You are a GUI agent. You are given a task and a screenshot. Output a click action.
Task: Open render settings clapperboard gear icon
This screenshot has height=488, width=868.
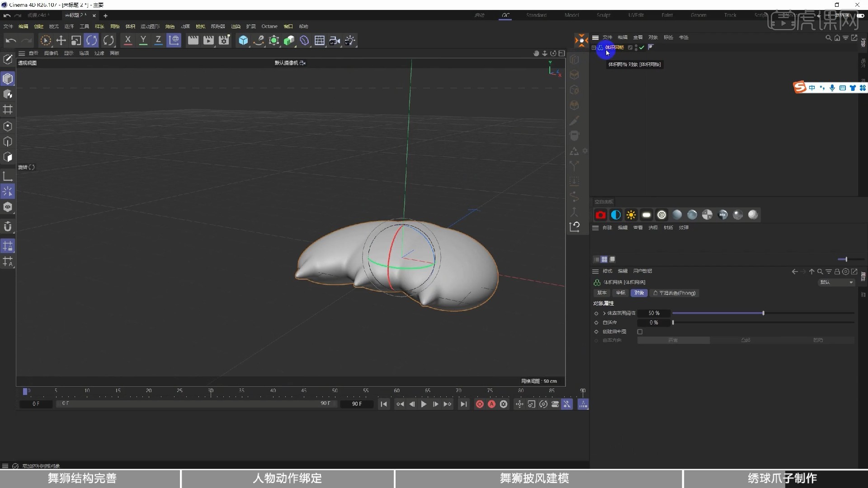pyautogui.click(x=224, y=41)
